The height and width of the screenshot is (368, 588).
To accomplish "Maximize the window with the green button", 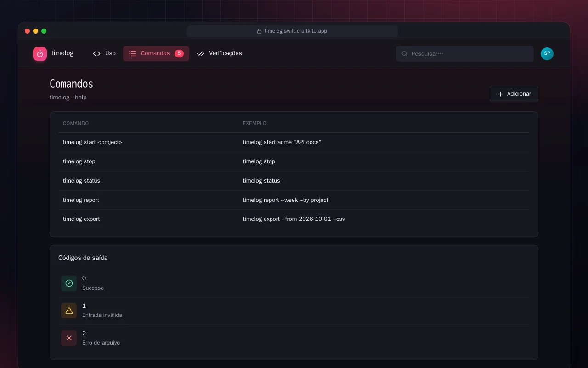I will [44, 31].
